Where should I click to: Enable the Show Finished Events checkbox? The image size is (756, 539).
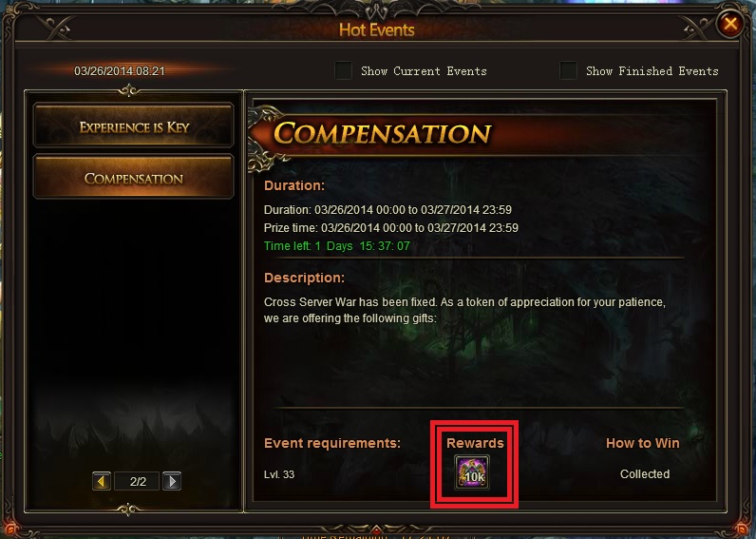tap(569, 71)
